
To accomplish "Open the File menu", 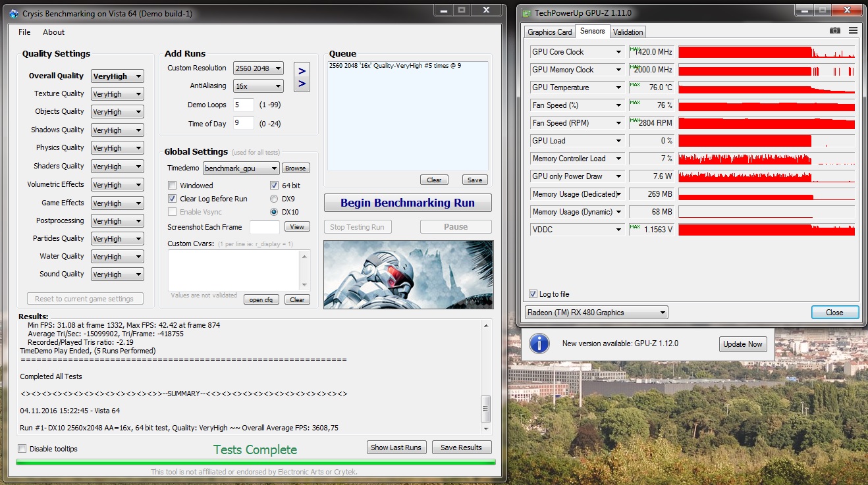I will (x=24, y=32).
